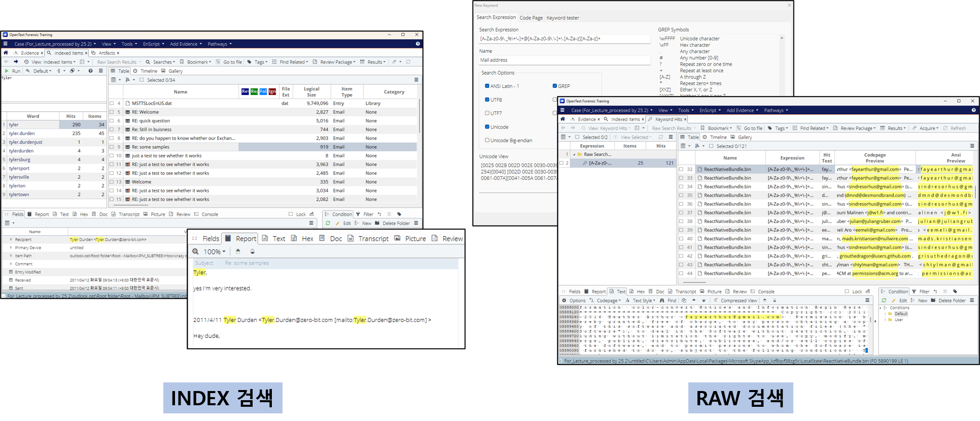The image size is (980, 421).
Task: Click the green refresh icon in the Condition panel
Action: [x=884, y=301]
